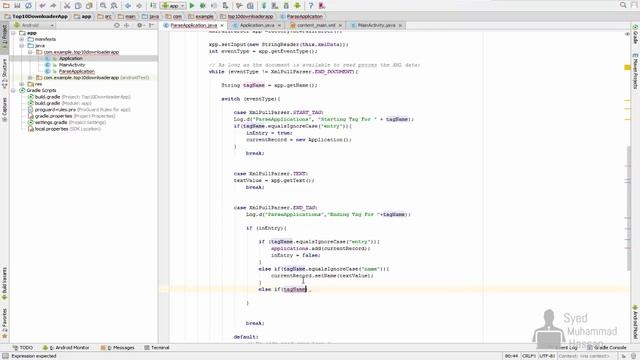Click the Make Project icon
Screen dimensions: 640x360
[153, 5]
